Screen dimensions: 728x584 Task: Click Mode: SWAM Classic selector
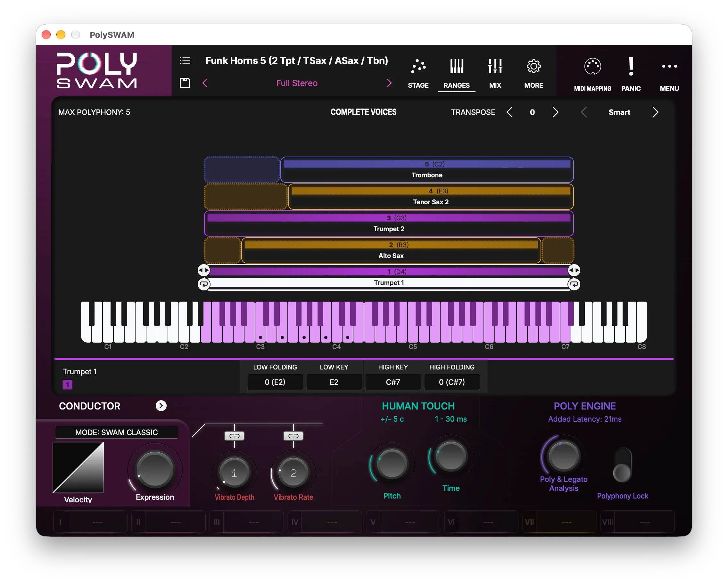117,432
